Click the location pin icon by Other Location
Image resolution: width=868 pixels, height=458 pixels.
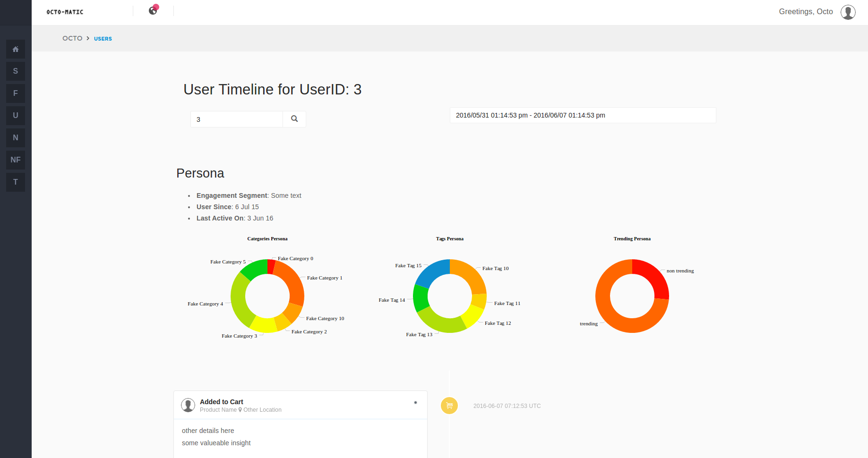tap(240, 410)
